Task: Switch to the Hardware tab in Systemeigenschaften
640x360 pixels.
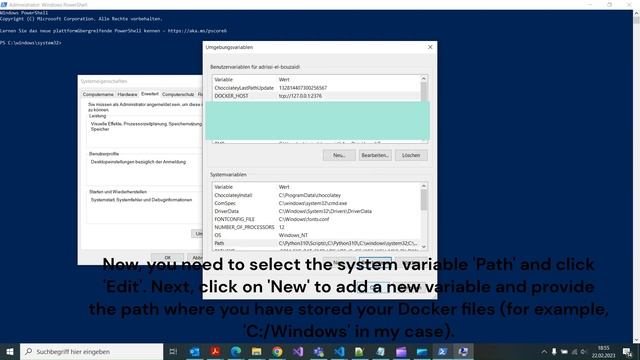Action: [x=127, y=94]
